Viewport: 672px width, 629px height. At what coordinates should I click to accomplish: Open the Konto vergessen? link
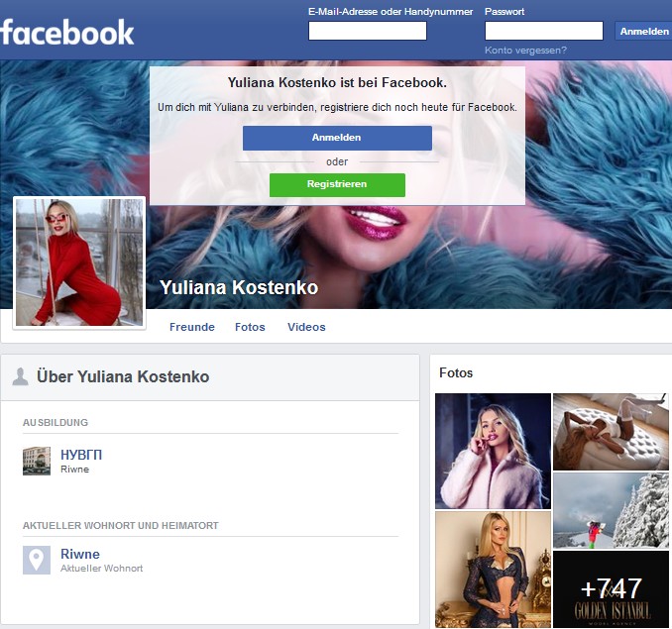click(525, 51)
